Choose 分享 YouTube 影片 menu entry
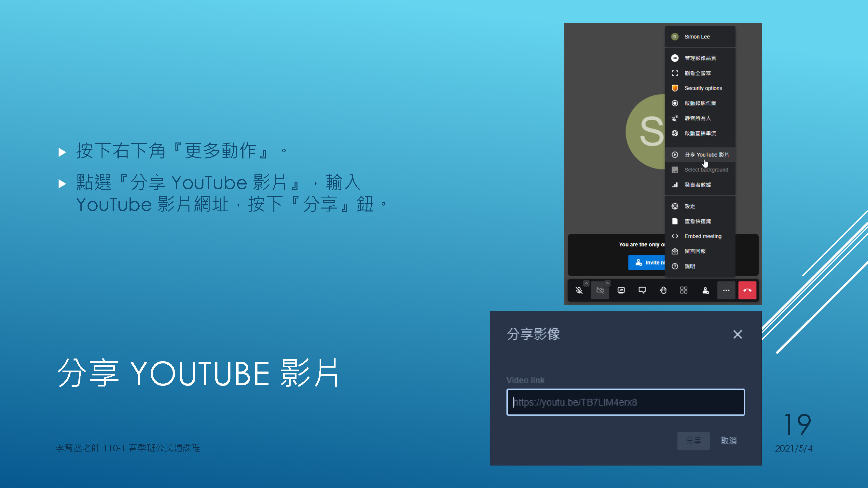This screenshot has width=868, height=488. tap(700, 155)
